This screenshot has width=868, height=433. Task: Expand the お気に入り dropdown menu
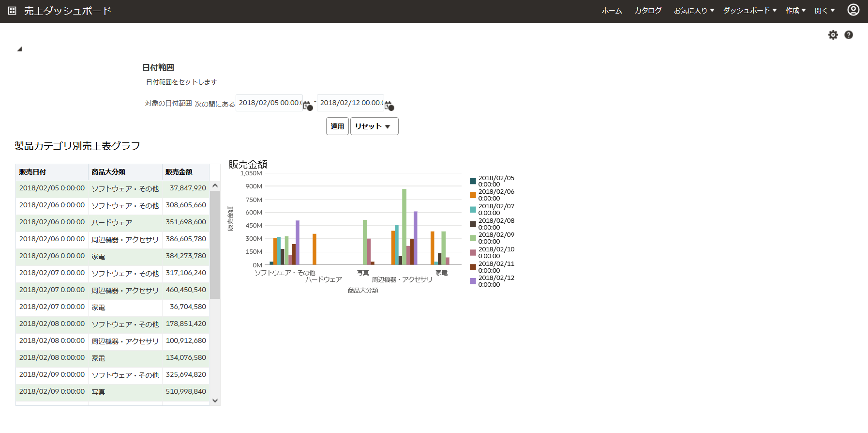point(694,11)
